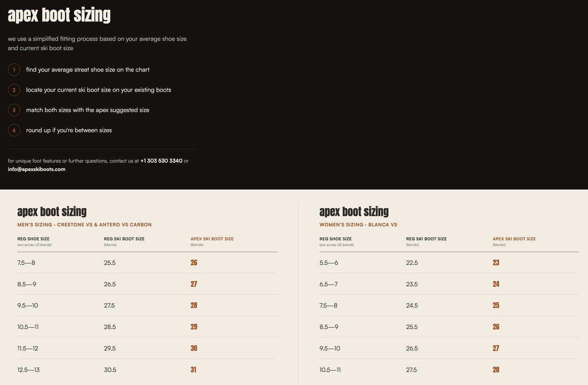This screenshot has width=588, height=385.
Task: Click women's shoe size '8.5—9'
Action: [329, 327]
